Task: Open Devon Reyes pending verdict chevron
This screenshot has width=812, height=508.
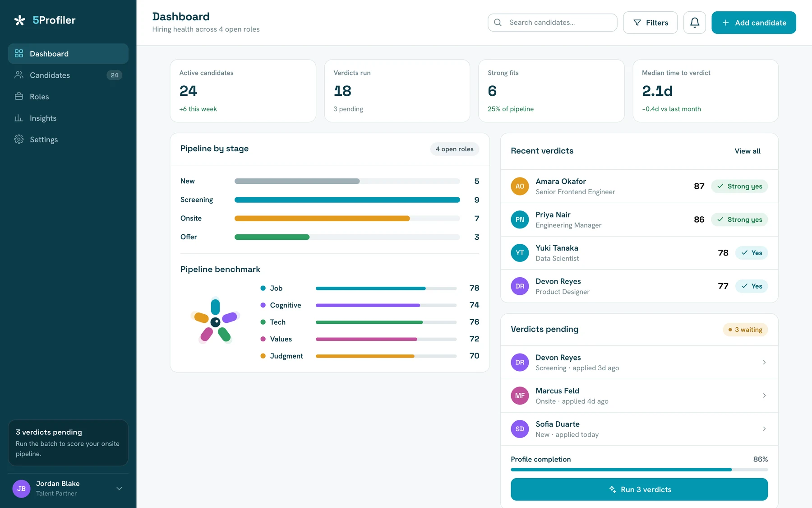Action: (x=764, y=362)
